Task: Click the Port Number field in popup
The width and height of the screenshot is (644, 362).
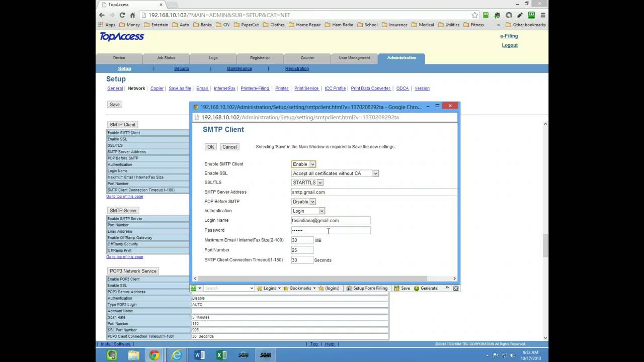Action: coord(302,250)
